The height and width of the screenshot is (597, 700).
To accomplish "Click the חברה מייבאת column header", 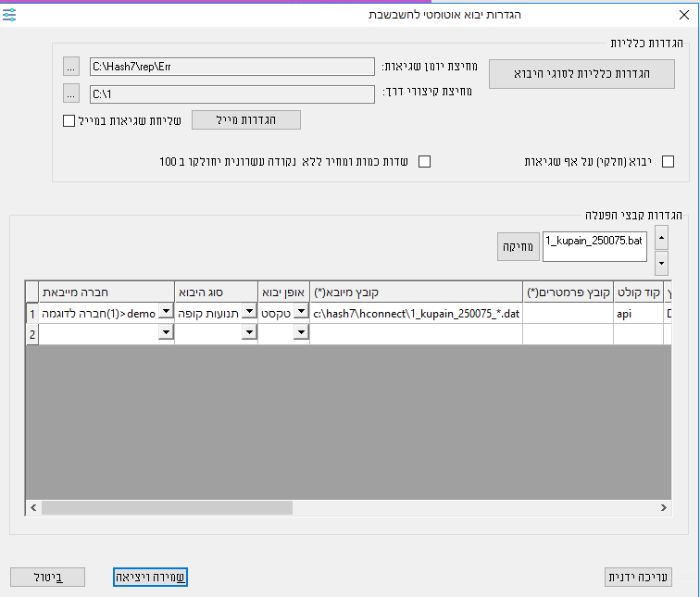I will (x=106, y=292).
